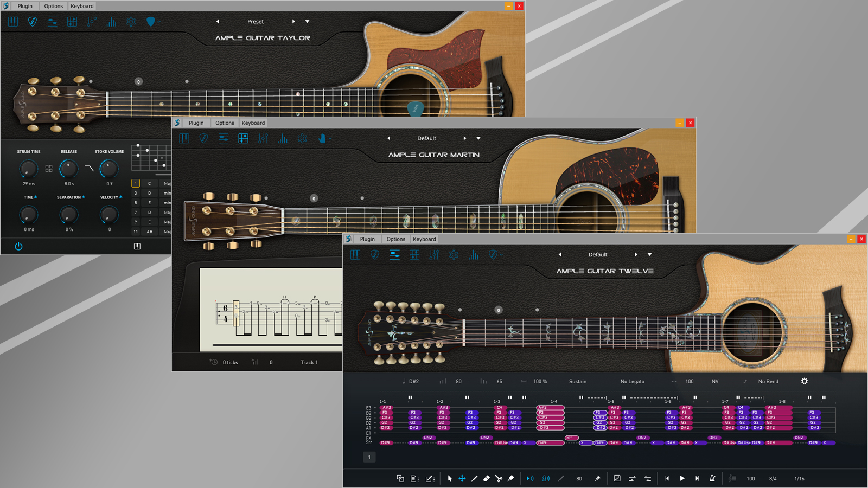The height and width of the screenshot is (488, 868).
Task: Toggle note preview speaker in riffer toolbar
Action: coord(530,479)
